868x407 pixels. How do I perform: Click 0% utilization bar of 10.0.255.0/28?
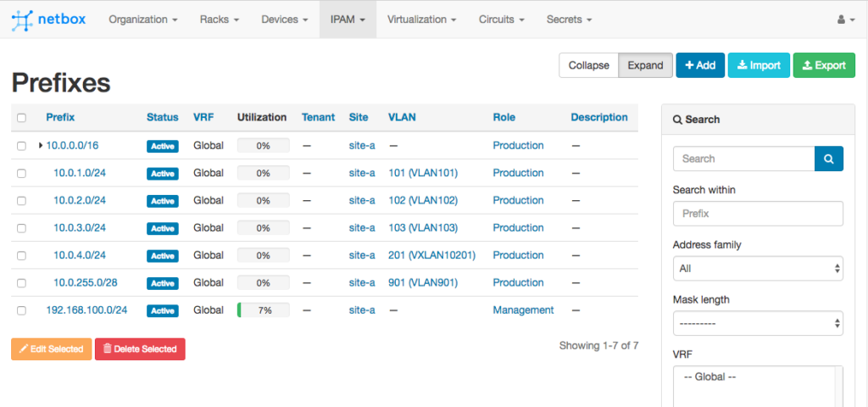click(264, 283)
